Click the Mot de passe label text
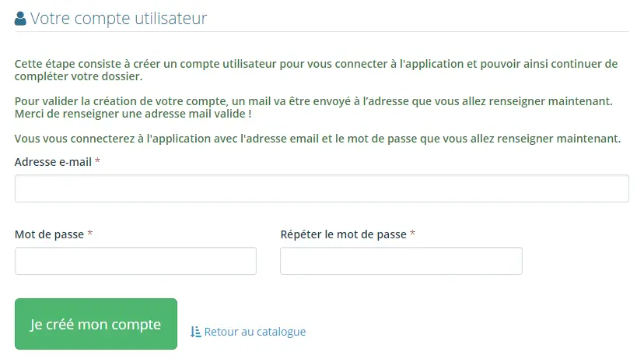The image size is (644, 359). tap(49, 234)
